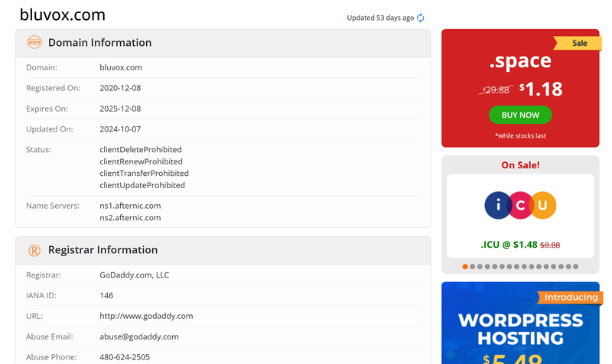Click the Domain Information section header
The width and height of the screenshot is (612, 364).
click(x=223, y=43)
